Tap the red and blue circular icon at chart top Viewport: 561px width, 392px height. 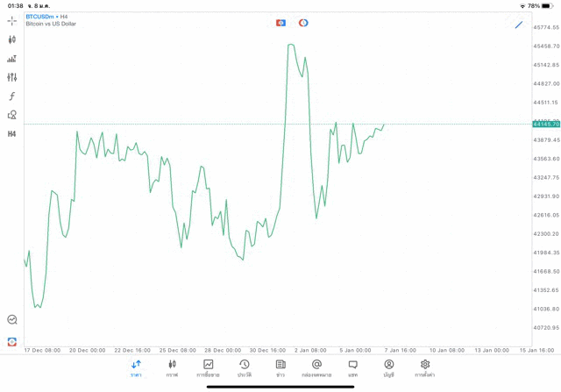[x=303, y=23]
